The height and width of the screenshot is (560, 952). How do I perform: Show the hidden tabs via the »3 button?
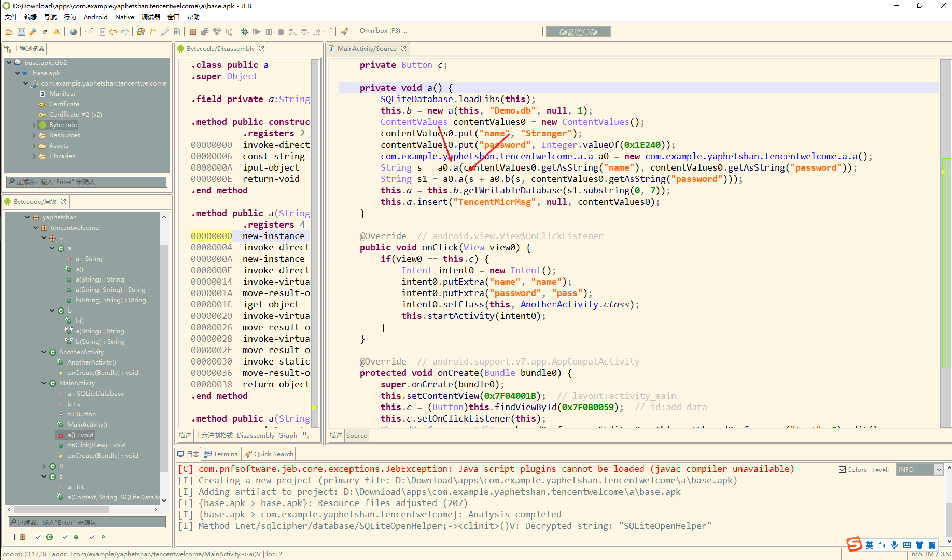pos(306,436)
